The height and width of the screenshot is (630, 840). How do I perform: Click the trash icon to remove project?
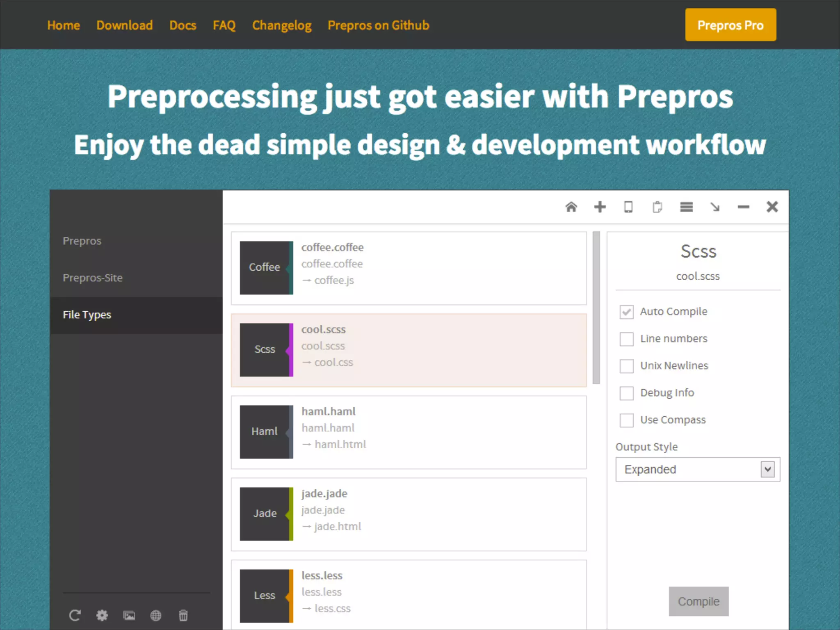click(183, 615)
